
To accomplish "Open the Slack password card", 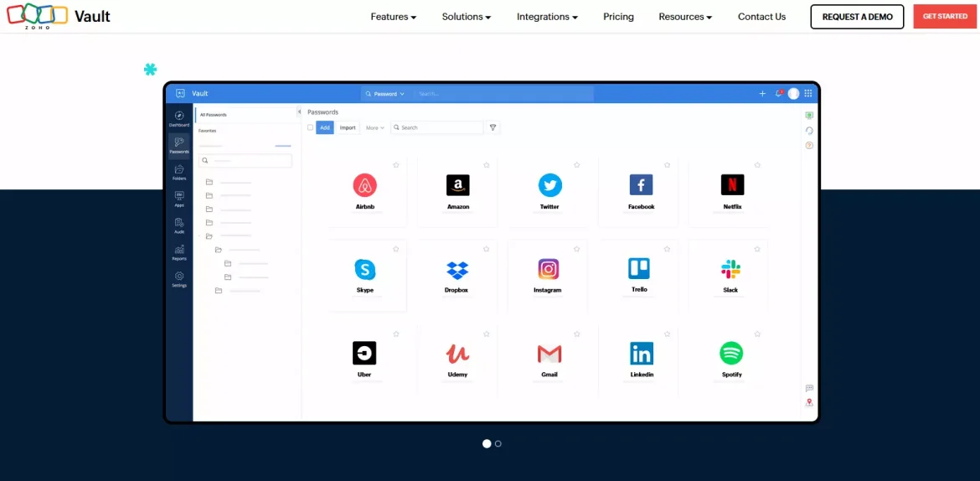I will (730, 276).
